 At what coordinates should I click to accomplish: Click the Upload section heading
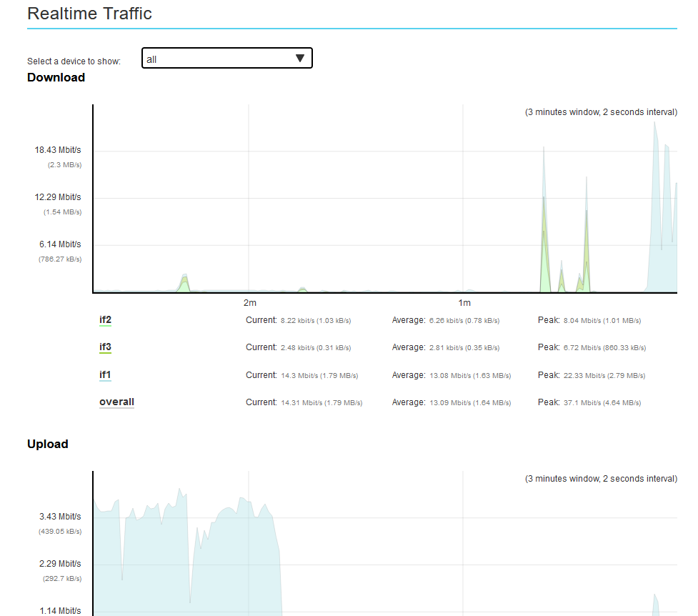[48, 444]
